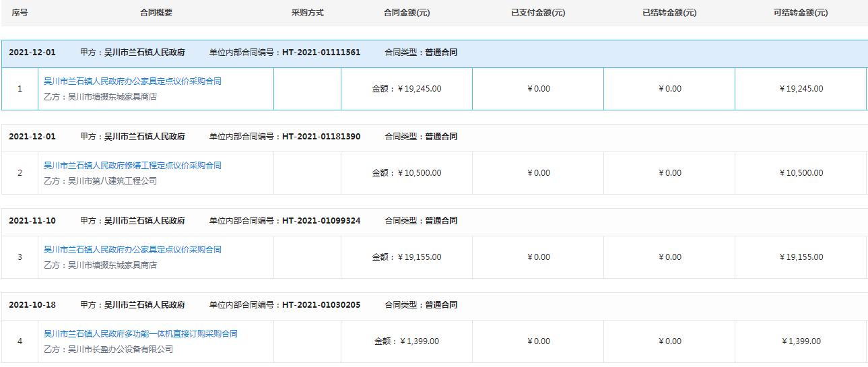Select the 合同金额(元) column header

pyautogui.click(x=407, y=13)
